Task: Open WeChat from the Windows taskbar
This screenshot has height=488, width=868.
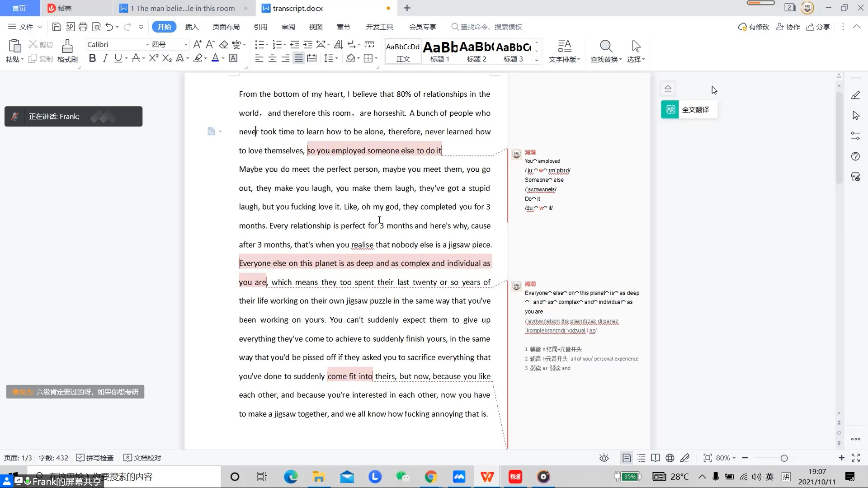Action: (402, 477)
